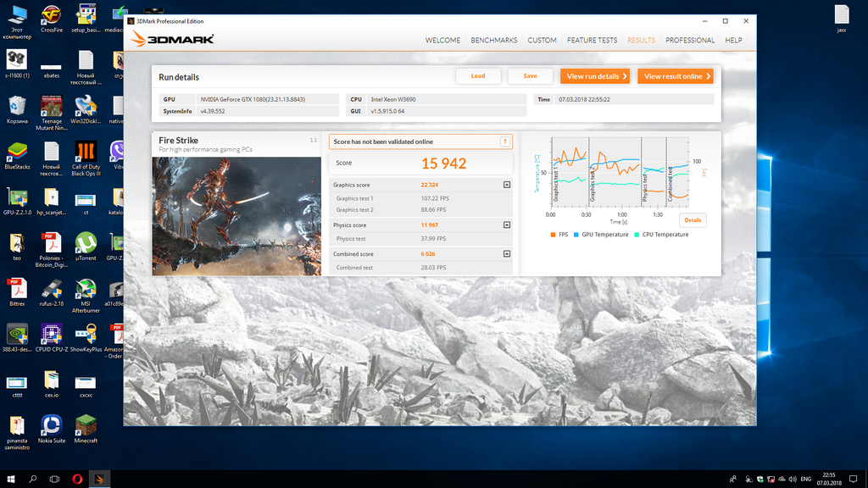This screenshot has height=488, width=868.
Task: Open the PROFESSIONAL tab
Action: click(x=690, y=41)
